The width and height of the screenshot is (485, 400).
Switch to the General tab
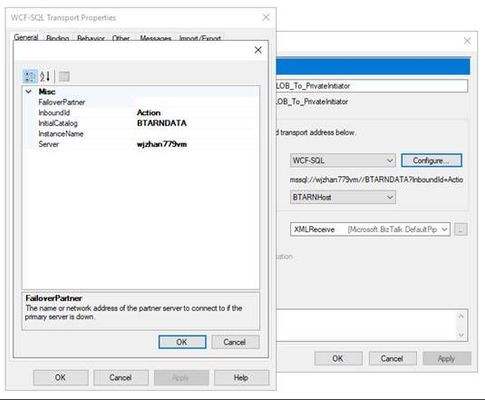coord(26,37)
